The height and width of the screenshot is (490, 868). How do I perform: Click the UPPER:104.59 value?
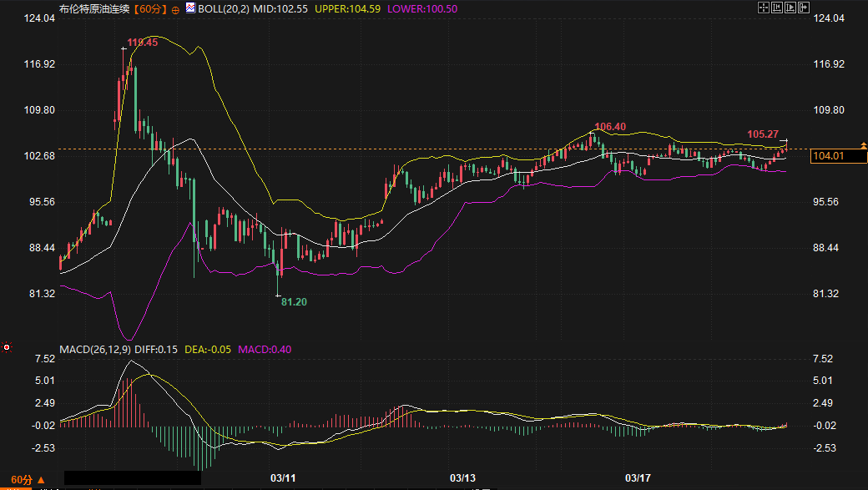tap(348, 9)
